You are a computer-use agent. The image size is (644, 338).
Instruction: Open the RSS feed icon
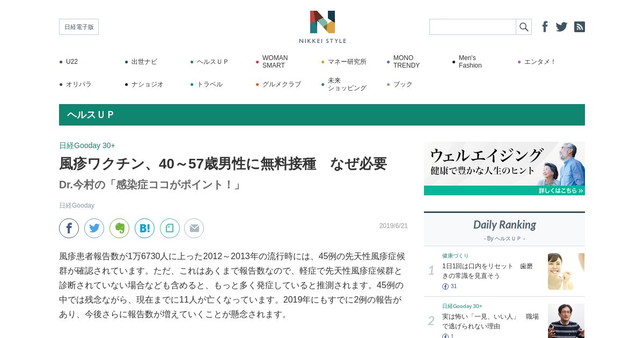pos(580,27)
